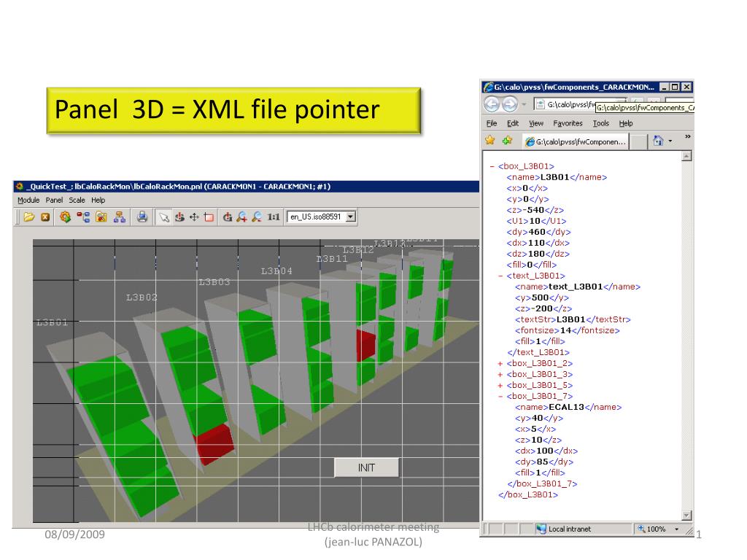Choose the four-arrow pan tool

pyautogui.click(x=194, y=217)
